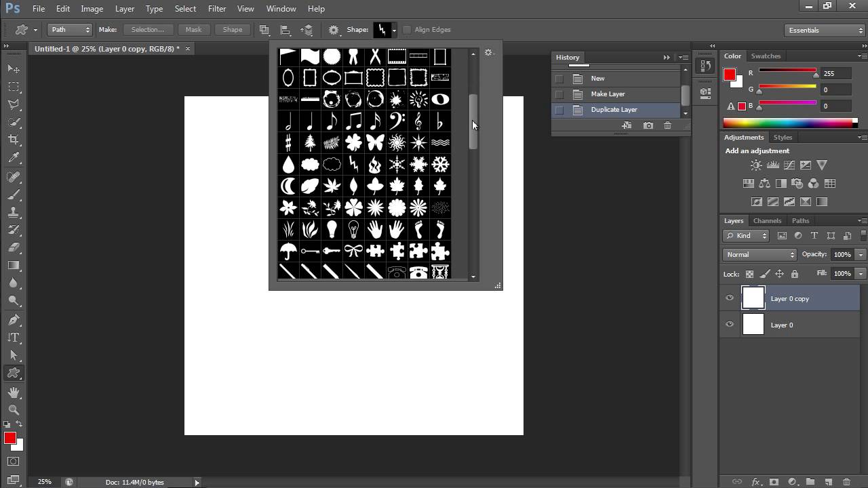
Task: Select the Zoom tool
Action: 14,410
